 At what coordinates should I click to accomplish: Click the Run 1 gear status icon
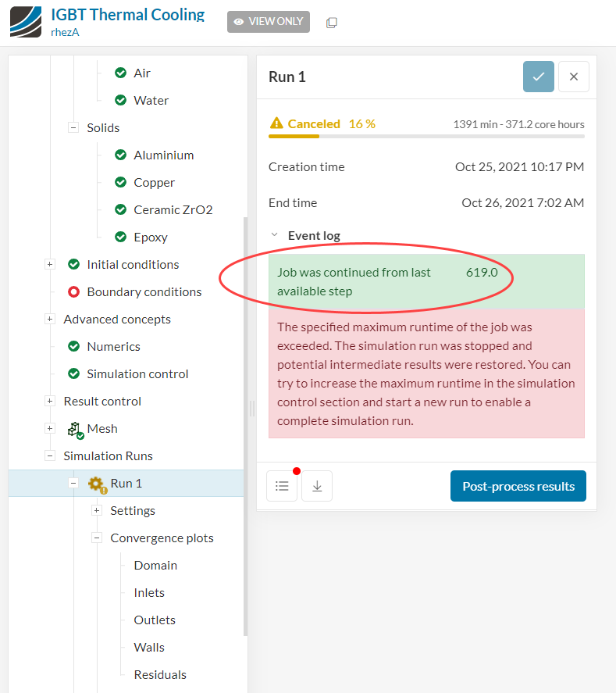(97, 484)
